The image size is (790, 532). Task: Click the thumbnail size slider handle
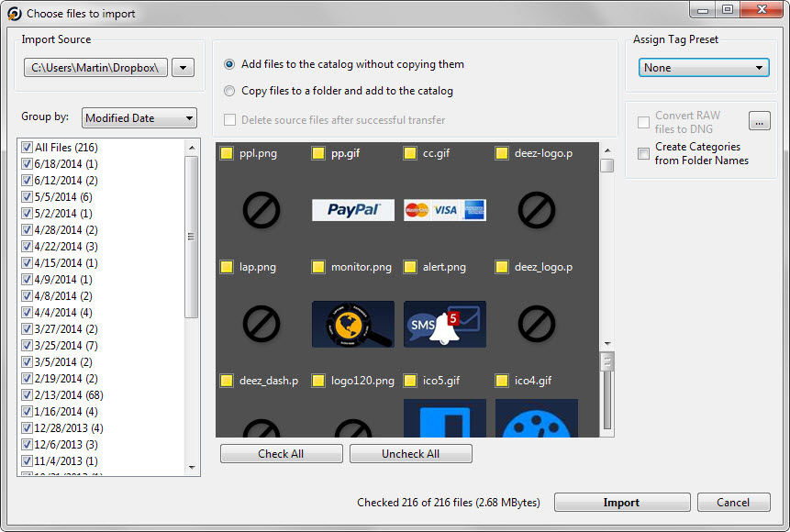607,361
